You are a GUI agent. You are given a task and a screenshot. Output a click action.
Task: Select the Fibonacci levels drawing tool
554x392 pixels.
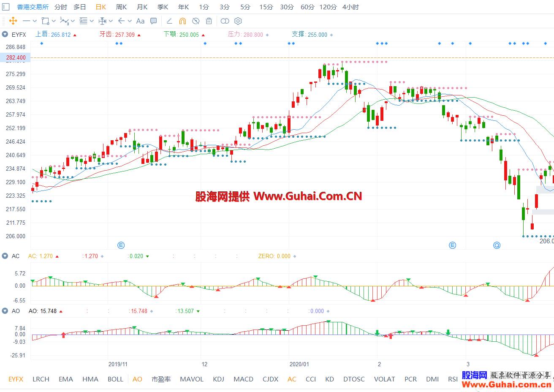83,21
